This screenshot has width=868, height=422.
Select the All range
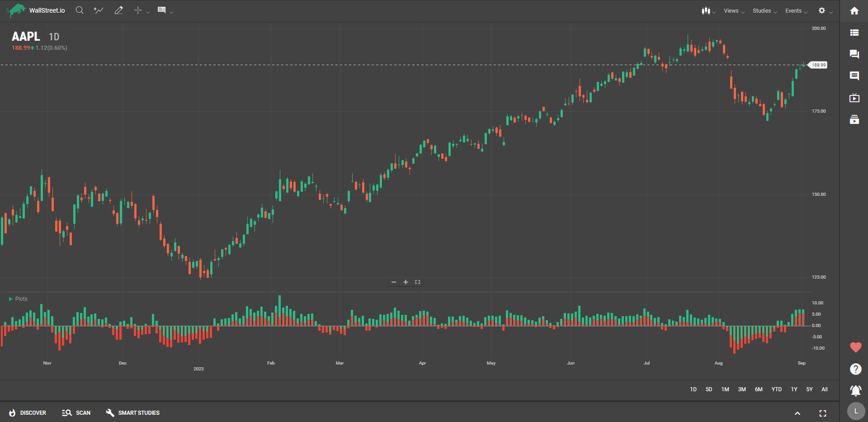pos(825,389)
